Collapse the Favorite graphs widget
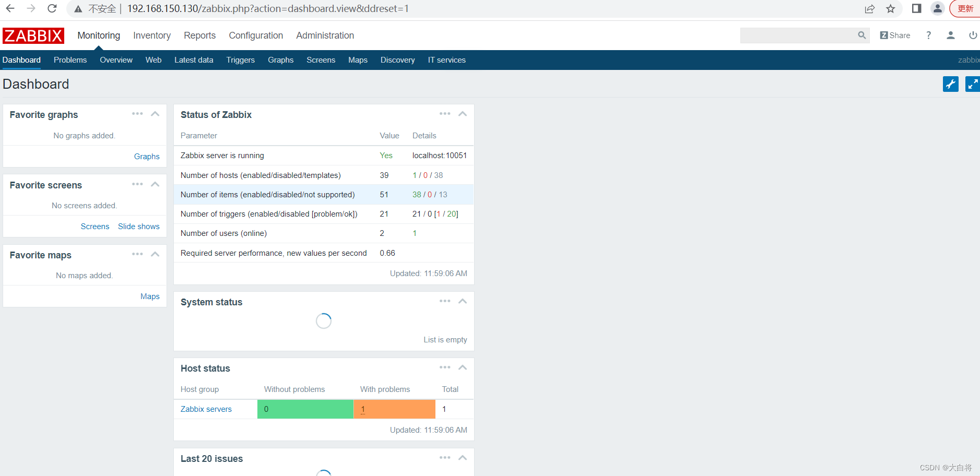The height and width of the screenshot is (476, 980). pyautogui.click(x=155, y=114)
